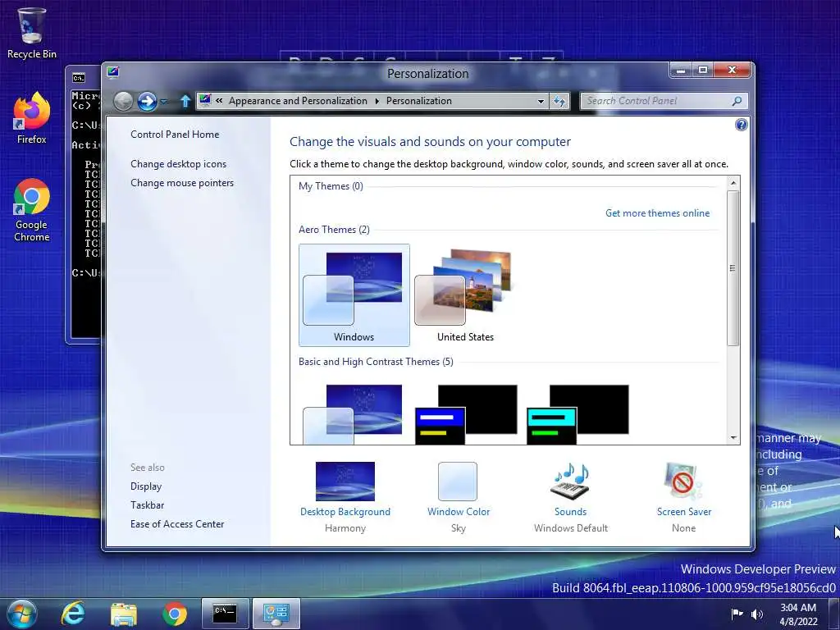Expand arrow after Appearance and Personalization
The height and width of the screenshot is (630, 840).
pyautogui.click(x=377, y=101)
